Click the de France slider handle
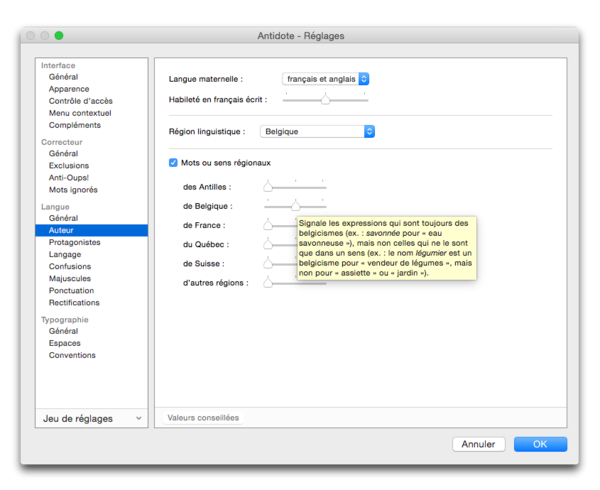Screen dimensions: 600x490 coord(268,225)
